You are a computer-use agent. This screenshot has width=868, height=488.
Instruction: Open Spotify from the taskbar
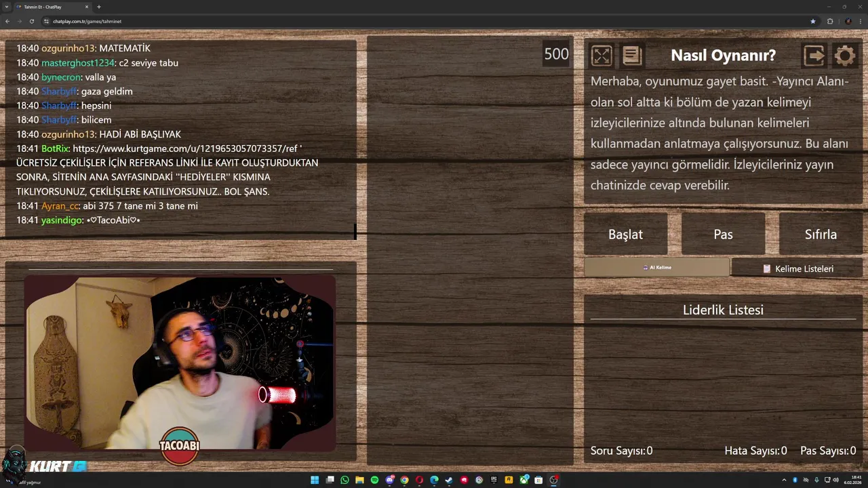pos(374,480)
